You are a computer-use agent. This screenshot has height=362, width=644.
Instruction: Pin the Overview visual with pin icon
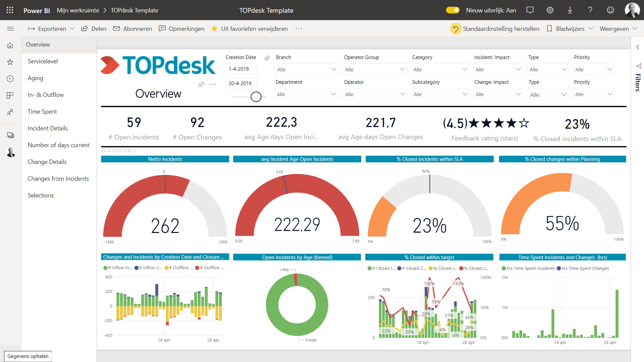201,84
